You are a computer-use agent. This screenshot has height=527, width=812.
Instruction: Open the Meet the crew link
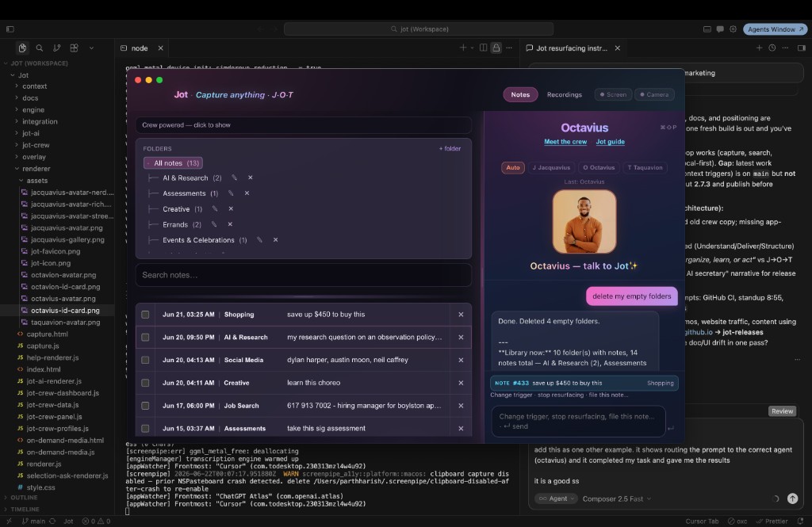click(565, 142)
